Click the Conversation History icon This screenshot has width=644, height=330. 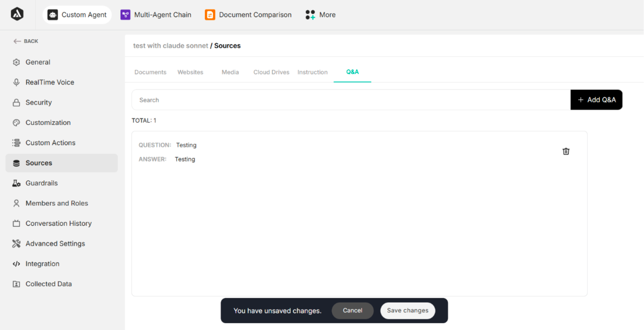pos(16,223)
